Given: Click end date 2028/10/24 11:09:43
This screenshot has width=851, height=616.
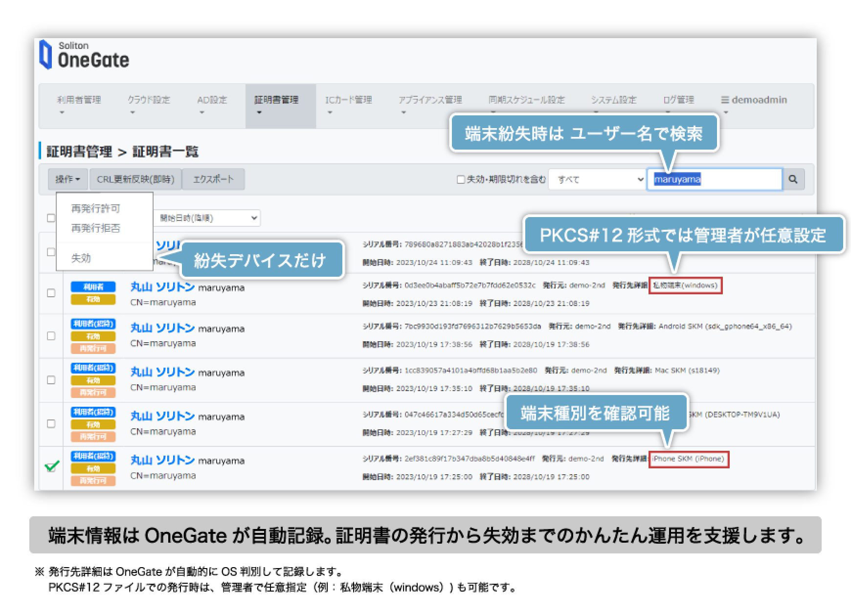Looking at the screenshot, I should 551,263.
